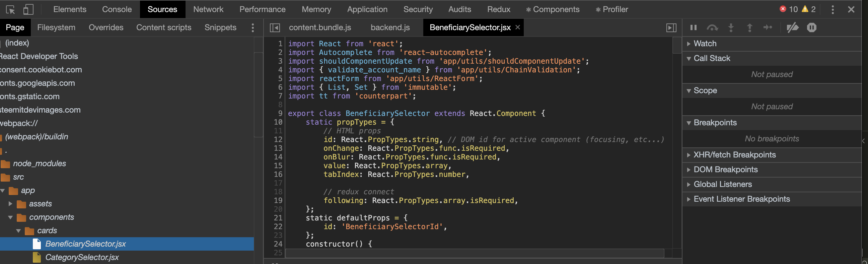868x264 pixels.
Task: Open the React Components tab
Action: click(553, 9)
